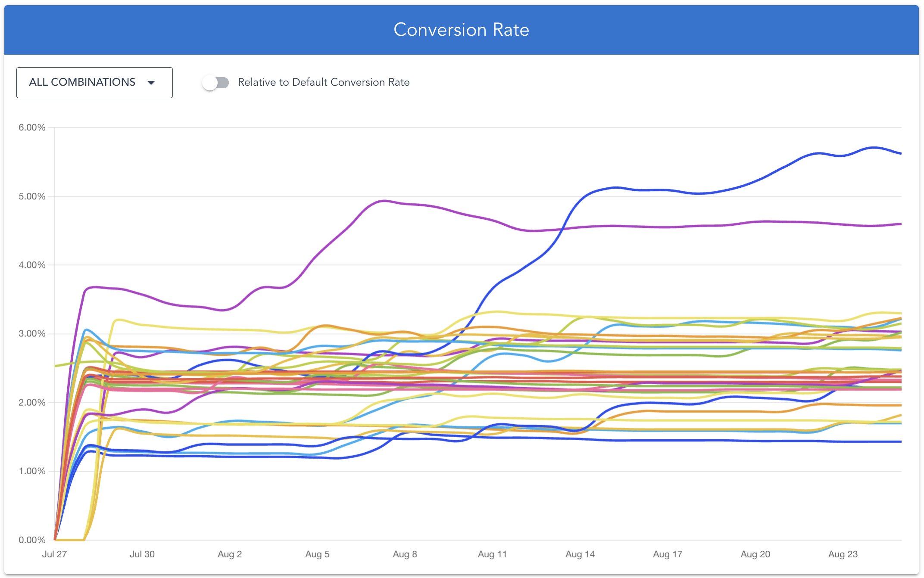Click the Conversion Rate header title
The width and height of the screenshot is (924, 578).
461,30
